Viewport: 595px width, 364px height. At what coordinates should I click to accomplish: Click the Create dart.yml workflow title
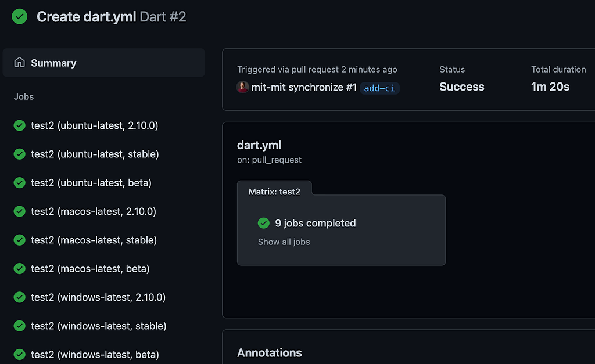pyautogui.click(x=87, y=16)
